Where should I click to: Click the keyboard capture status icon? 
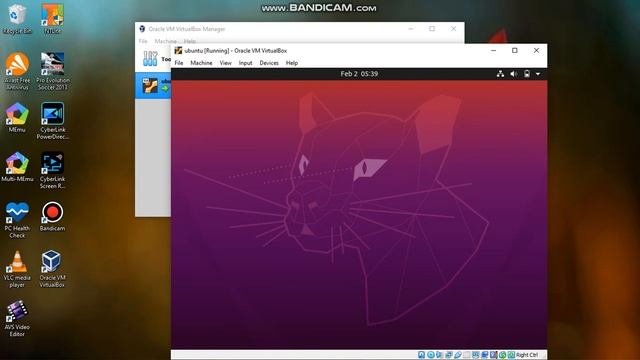coord(511,355)
